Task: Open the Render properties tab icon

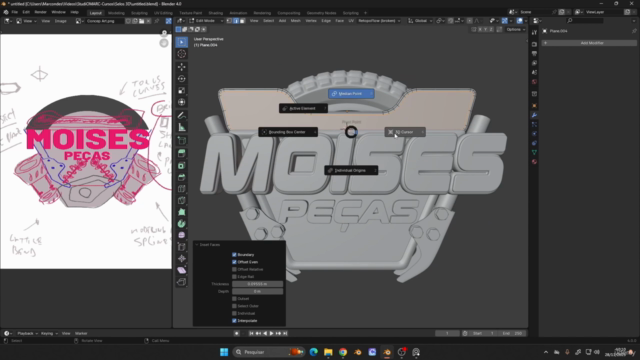Action: click(x=534, y=44)
